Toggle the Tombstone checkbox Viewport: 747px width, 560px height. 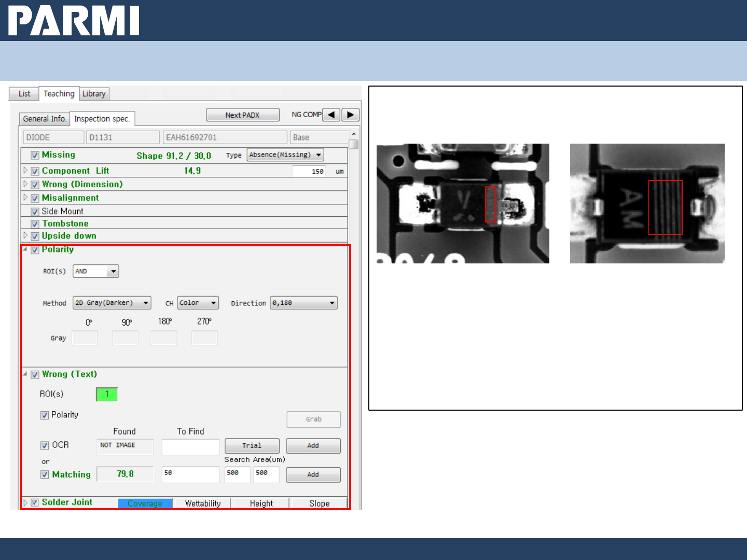35,224
